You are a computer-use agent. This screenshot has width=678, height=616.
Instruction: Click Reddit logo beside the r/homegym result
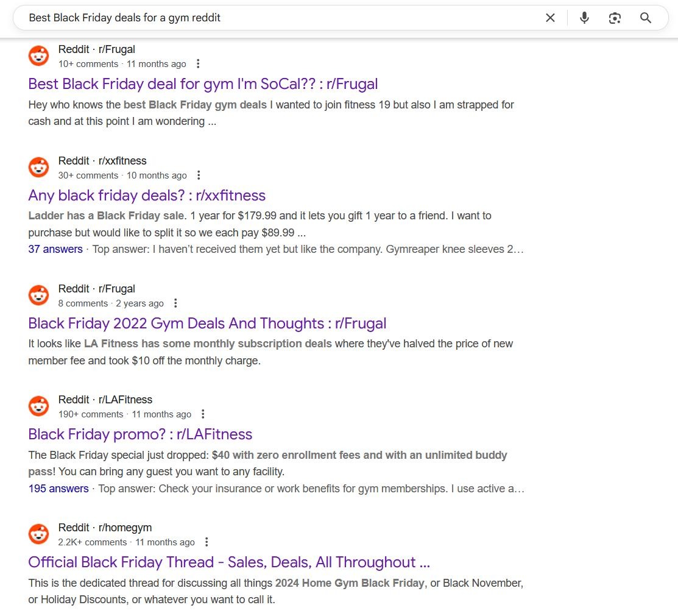tap(39, 534)
